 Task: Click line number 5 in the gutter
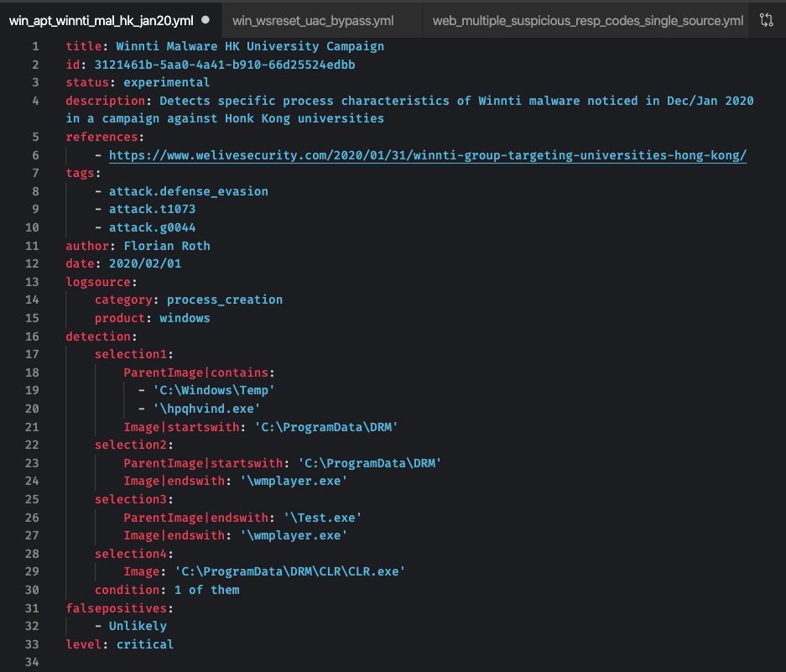coord(35,137)
